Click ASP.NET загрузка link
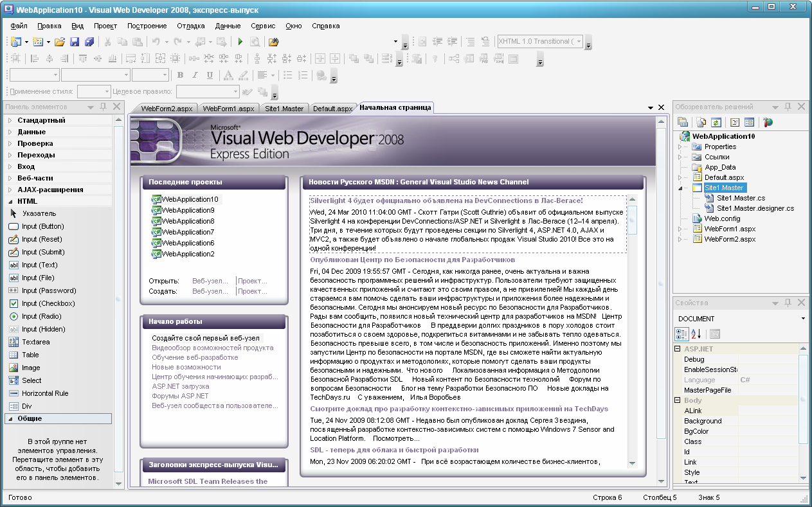The height and width of the screenshot is (507, 812). [x=181, y=386]
